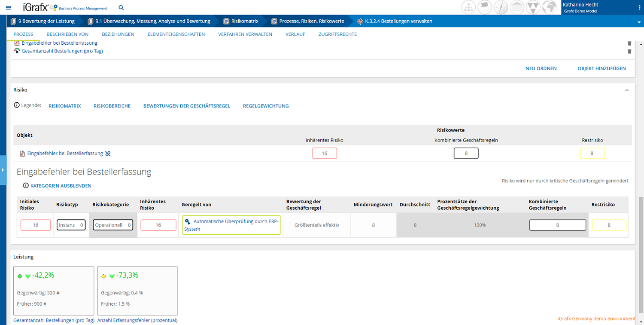Click the unlink icon beside Eingabefehler bei Bestellerfassung
644x325 pixels.
click(108, 153)
